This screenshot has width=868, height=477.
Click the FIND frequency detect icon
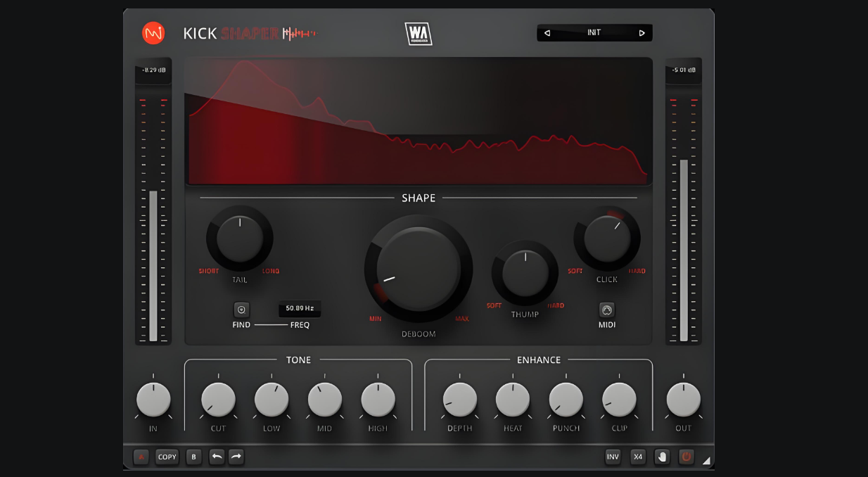241,310
